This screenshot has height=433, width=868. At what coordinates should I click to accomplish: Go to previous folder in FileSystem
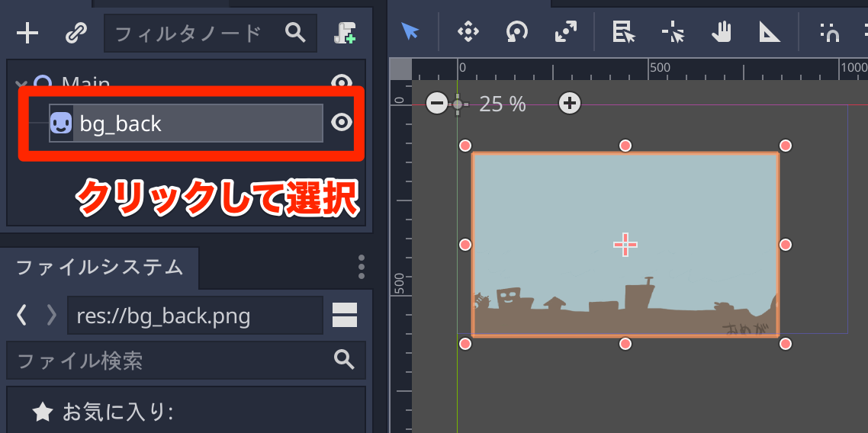click(x=21, y=315)
